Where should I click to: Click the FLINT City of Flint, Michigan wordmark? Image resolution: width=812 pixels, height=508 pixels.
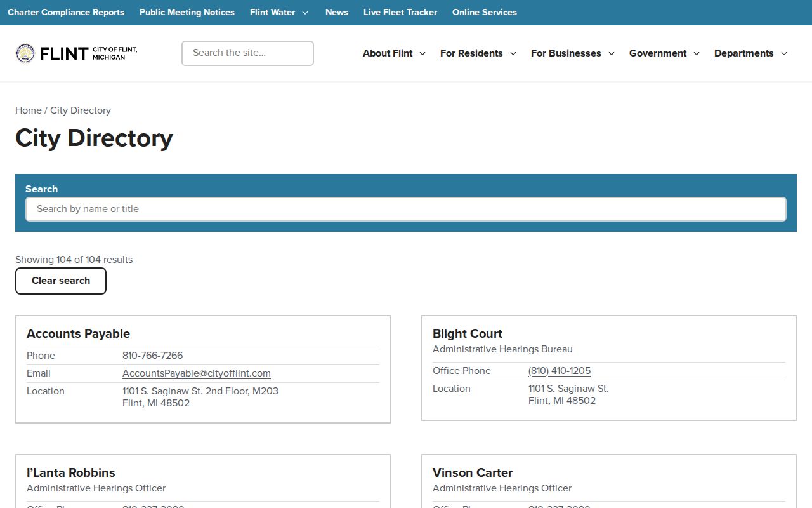[x=88, y=53]
